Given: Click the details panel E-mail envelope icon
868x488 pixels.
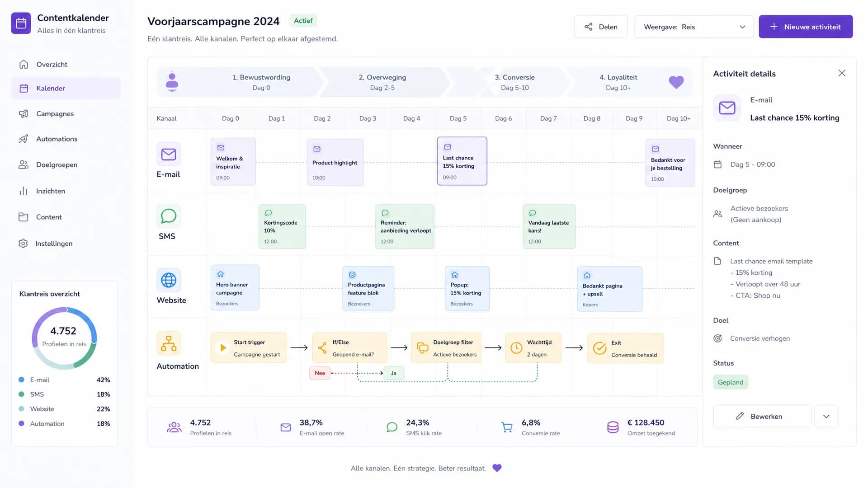Looking at the screenshot, I should [x=727, y=108].
